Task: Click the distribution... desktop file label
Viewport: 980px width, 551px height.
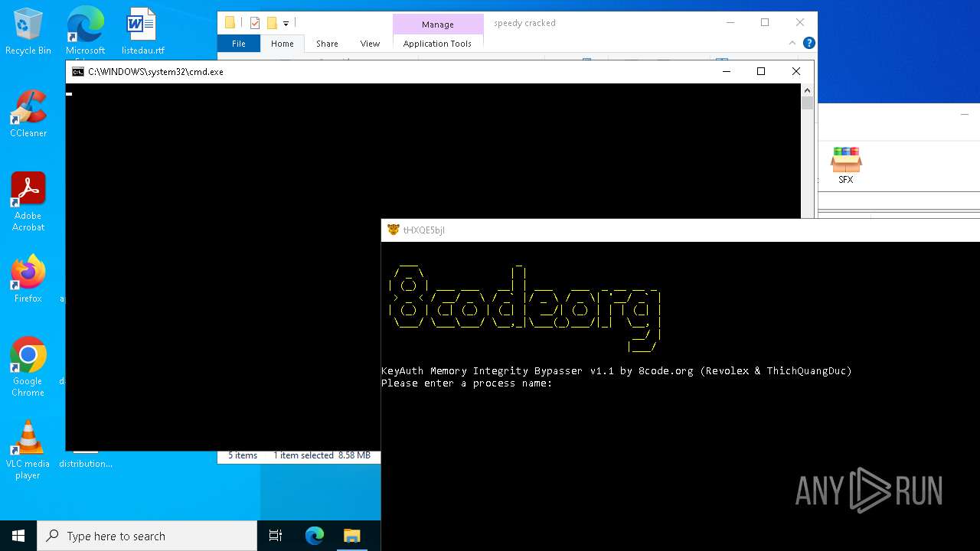Action: point(86,464)
